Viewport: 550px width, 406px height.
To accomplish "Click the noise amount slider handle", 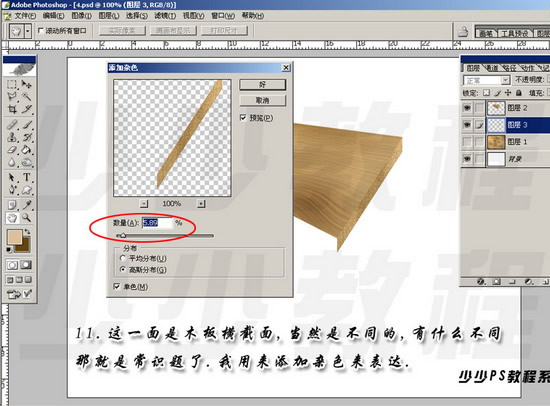I will 123,235.
